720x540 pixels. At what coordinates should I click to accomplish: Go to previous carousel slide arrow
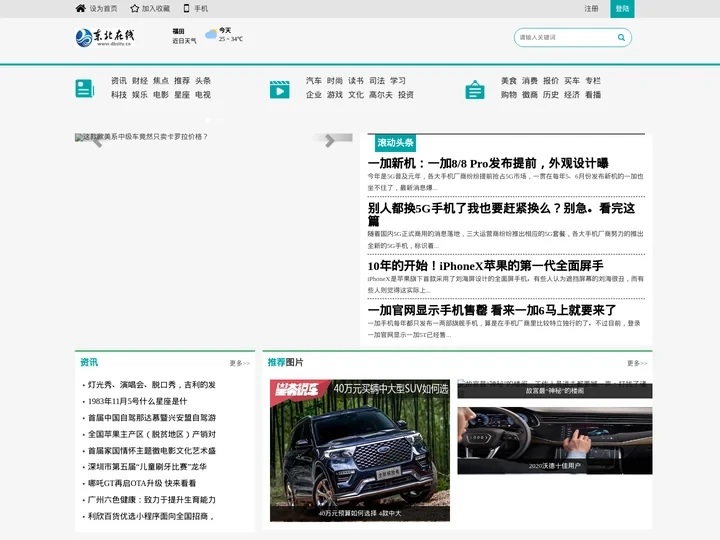tap(97, 141)
